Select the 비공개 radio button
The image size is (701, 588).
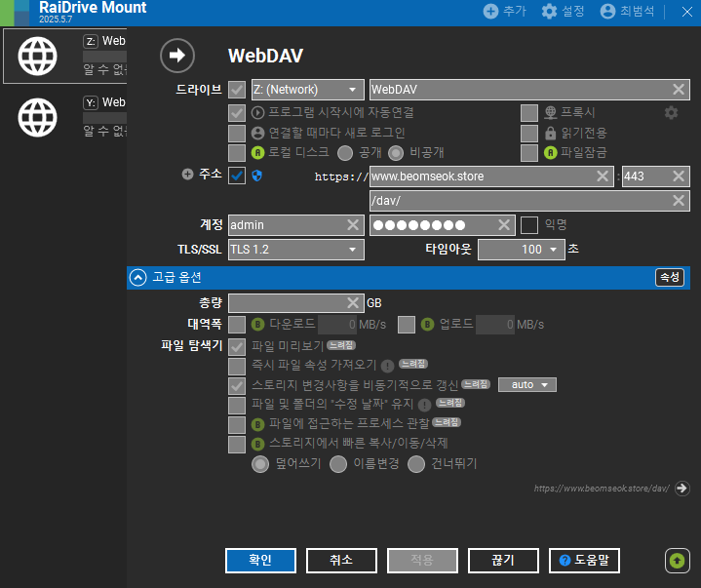(396, 153)
